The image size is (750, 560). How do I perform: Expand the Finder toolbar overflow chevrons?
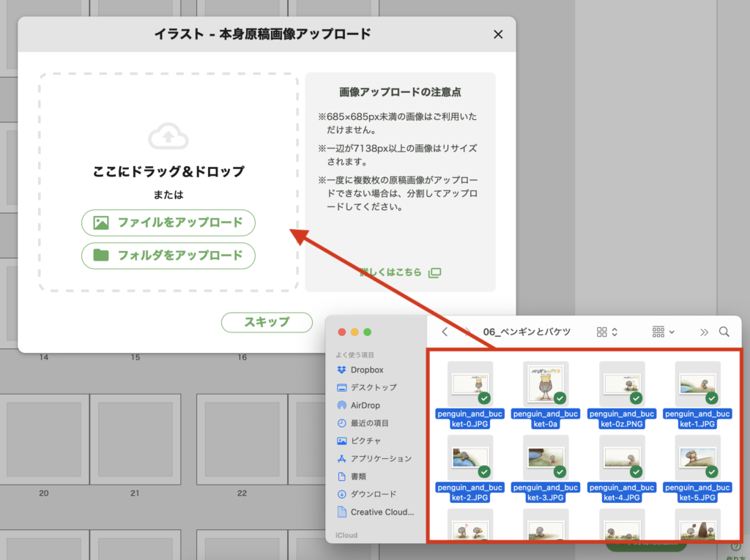pos(704,332)
